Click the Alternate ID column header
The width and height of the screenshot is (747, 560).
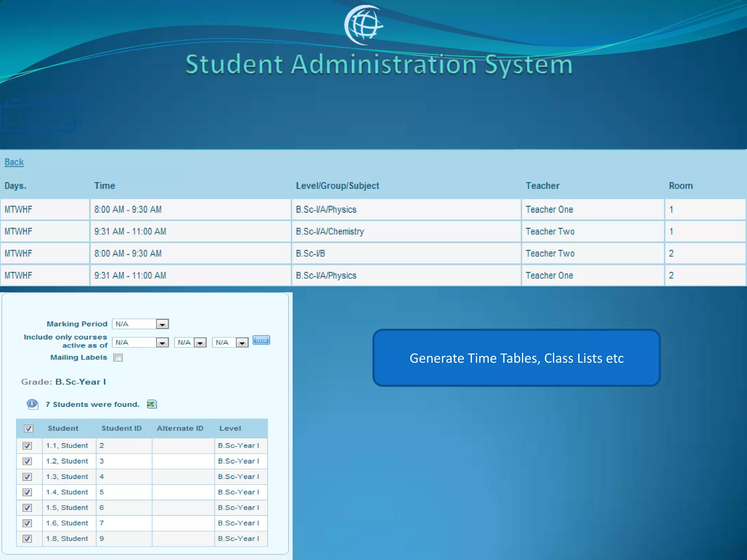point(180,428)
